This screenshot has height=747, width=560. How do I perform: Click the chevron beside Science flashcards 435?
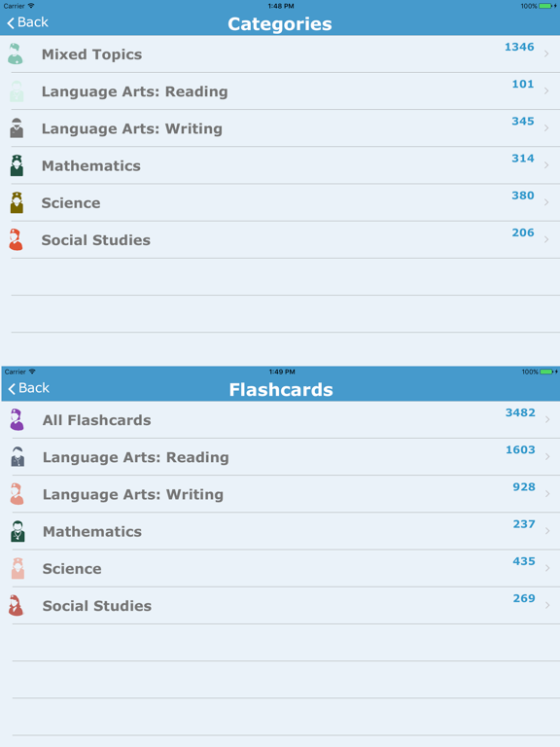pos(547,568)
